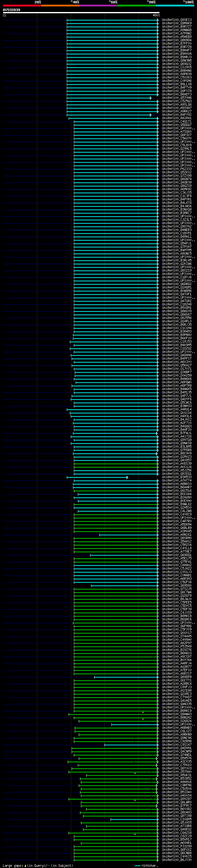Open hit UniRef100_B9H4F7

point(177,50)
